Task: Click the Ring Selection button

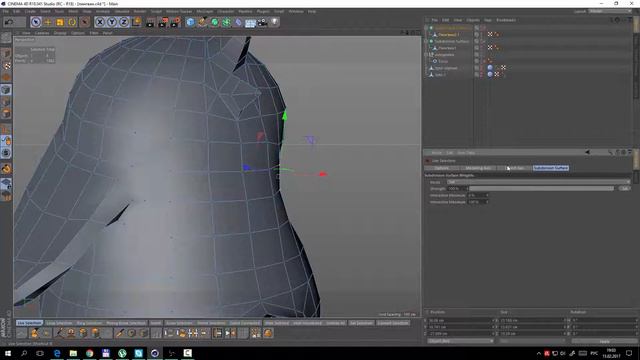Action: pos(89,323)
